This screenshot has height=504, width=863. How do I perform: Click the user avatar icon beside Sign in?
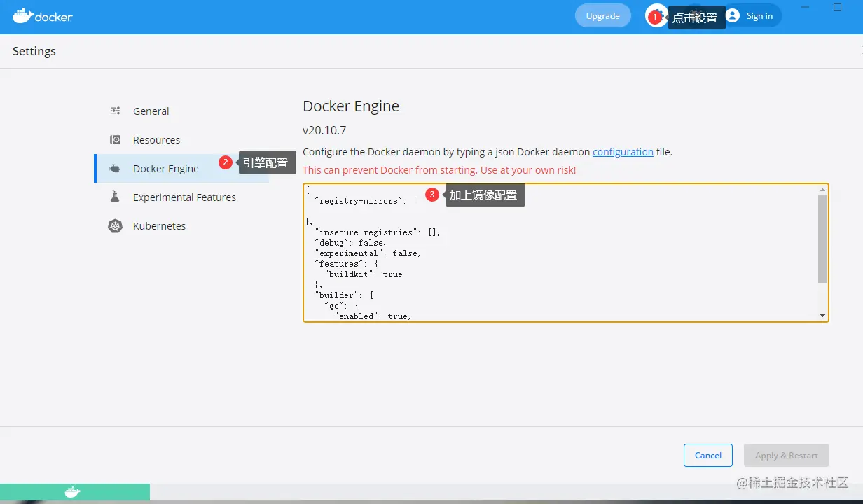pos(733,15)
